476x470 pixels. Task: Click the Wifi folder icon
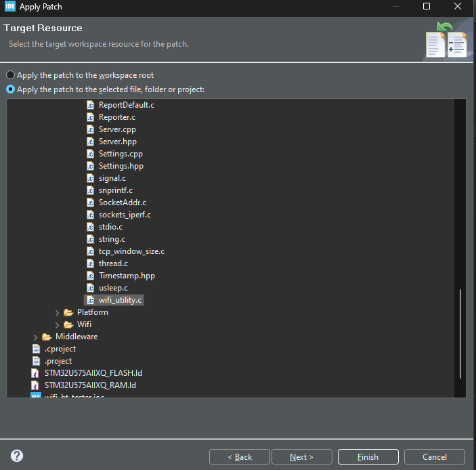68,324
